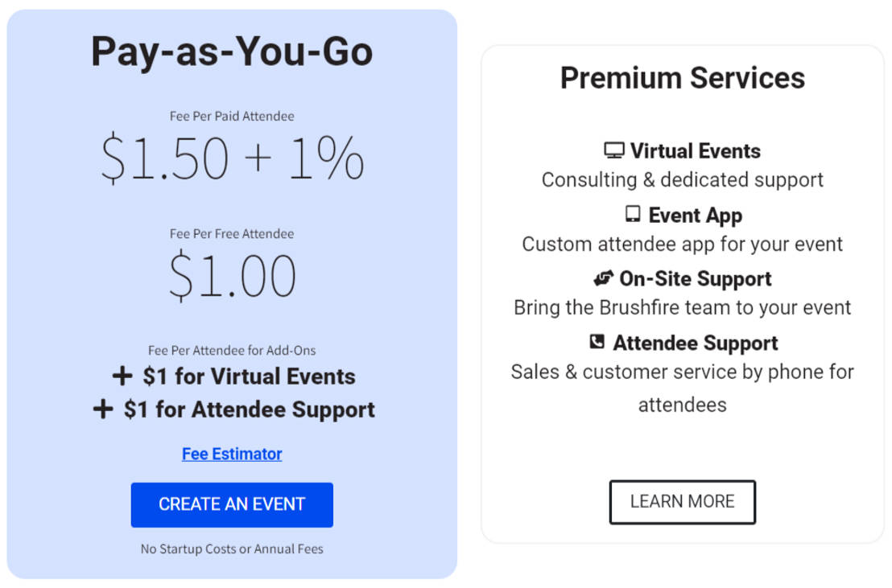
Task: Click the Pay-as-You-Go heading
Action: pos(232,51)
